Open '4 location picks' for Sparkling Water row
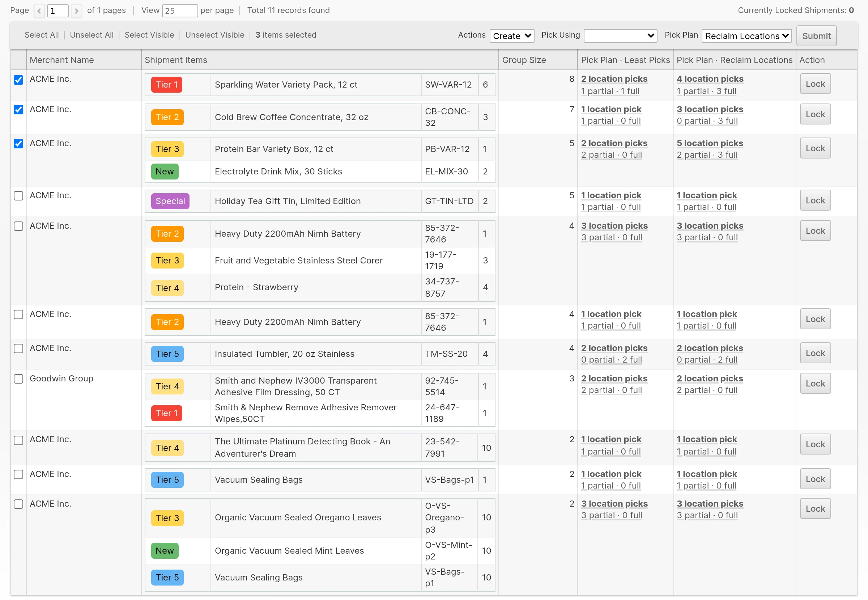 [x=710, y=79]
